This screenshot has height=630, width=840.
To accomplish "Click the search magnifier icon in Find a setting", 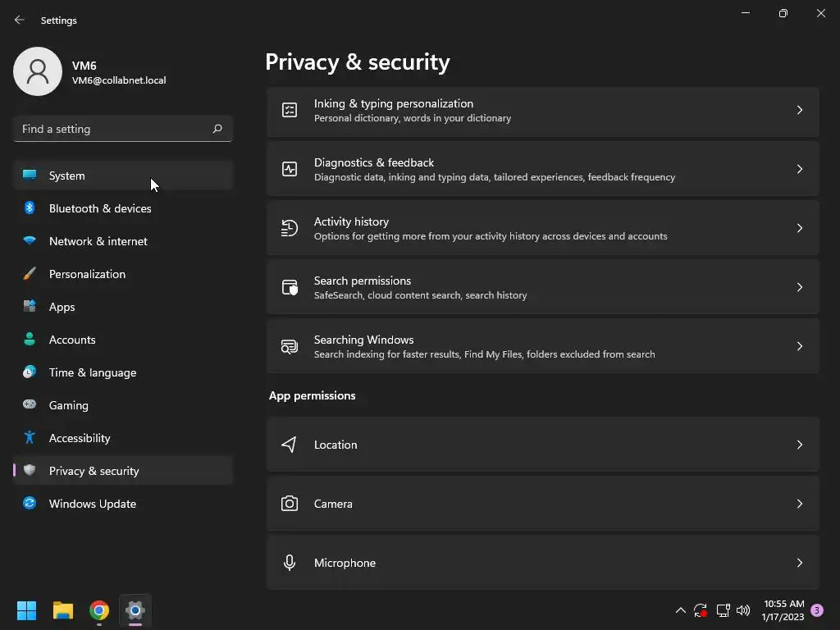I will 217,129.
